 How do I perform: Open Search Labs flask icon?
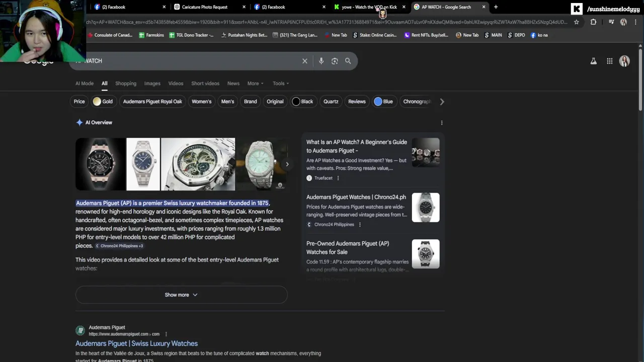(x=594, y=61)
